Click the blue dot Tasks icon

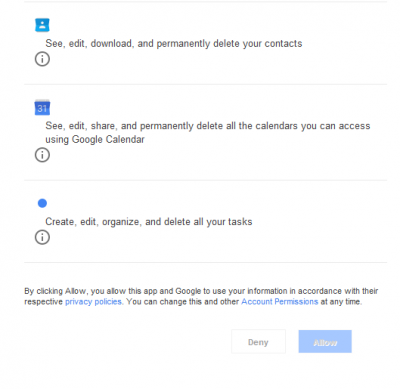point(42,203)
